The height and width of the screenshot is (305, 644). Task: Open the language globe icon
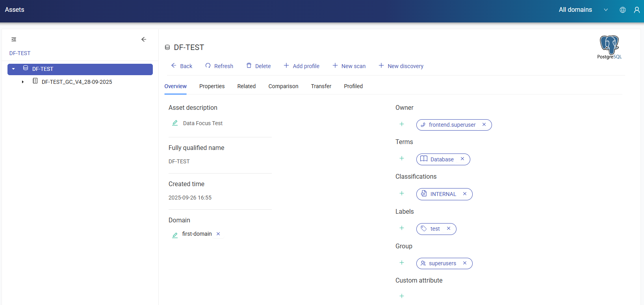[x=623, y=10]
